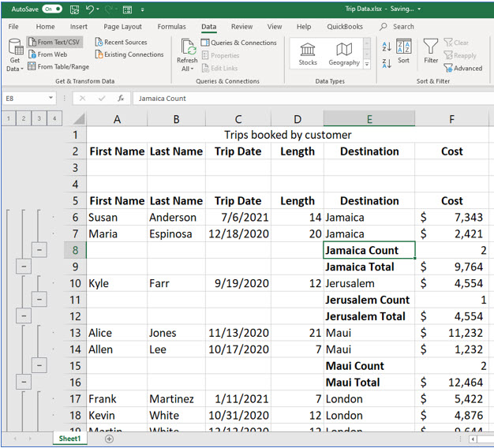Click the Edit Links button
494x448 pixels.
(220, 68)
